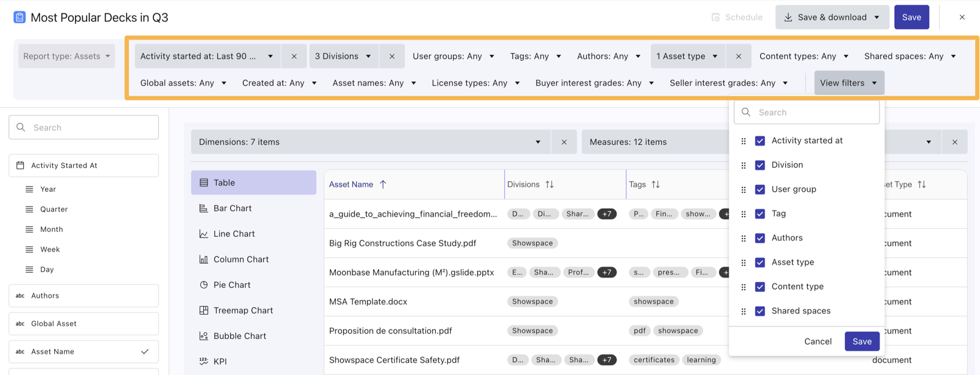Expand the License types filter dropdown

(475, 83)
